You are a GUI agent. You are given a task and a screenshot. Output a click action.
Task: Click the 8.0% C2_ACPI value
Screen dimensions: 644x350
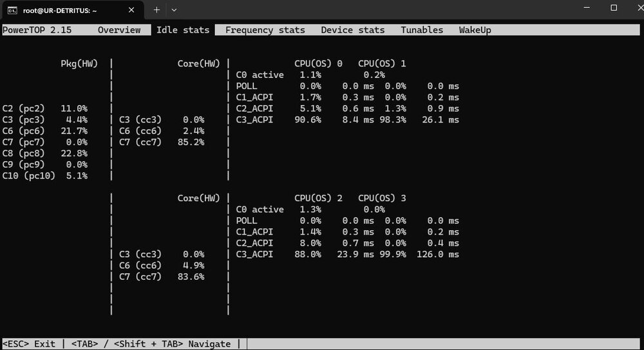[310, 243]
